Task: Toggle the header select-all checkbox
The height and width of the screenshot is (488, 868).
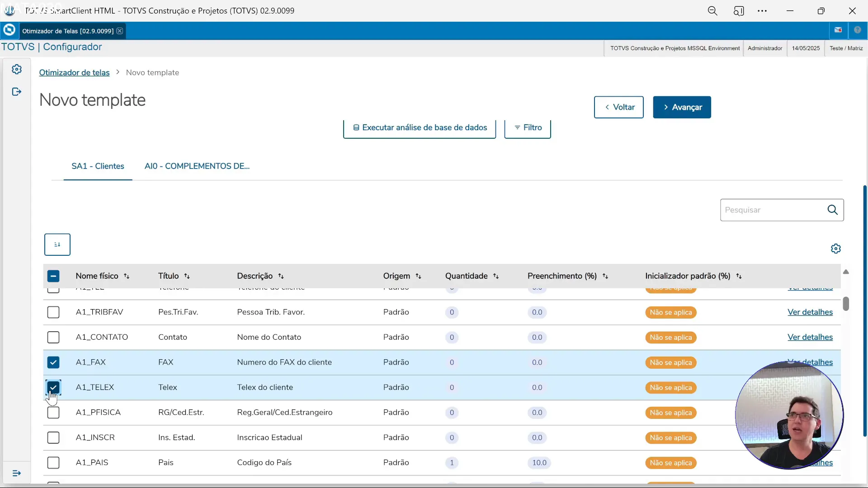Action: pos(53,276)
